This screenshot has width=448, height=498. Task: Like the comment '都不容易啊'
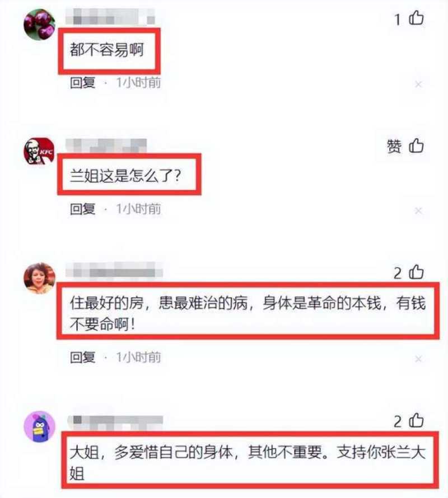pos(416,18)
